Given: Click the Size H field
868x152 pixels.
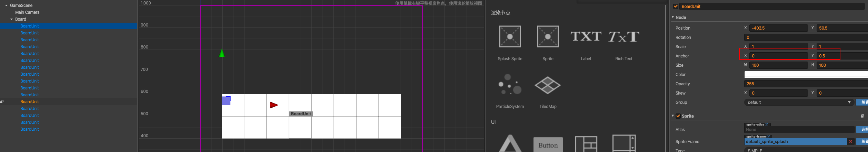Looking at the screenshot, I should [842, 65].
